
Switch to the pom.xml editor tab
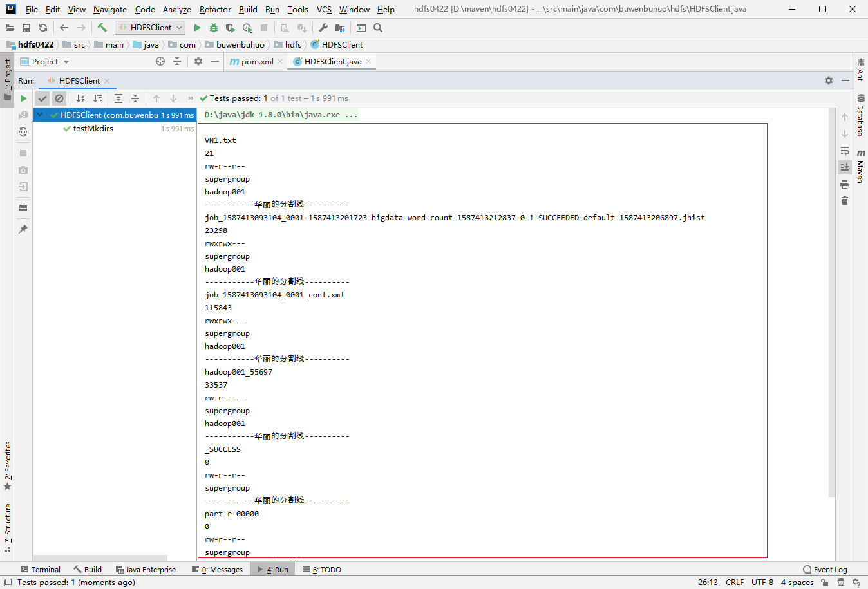point(257,62)
